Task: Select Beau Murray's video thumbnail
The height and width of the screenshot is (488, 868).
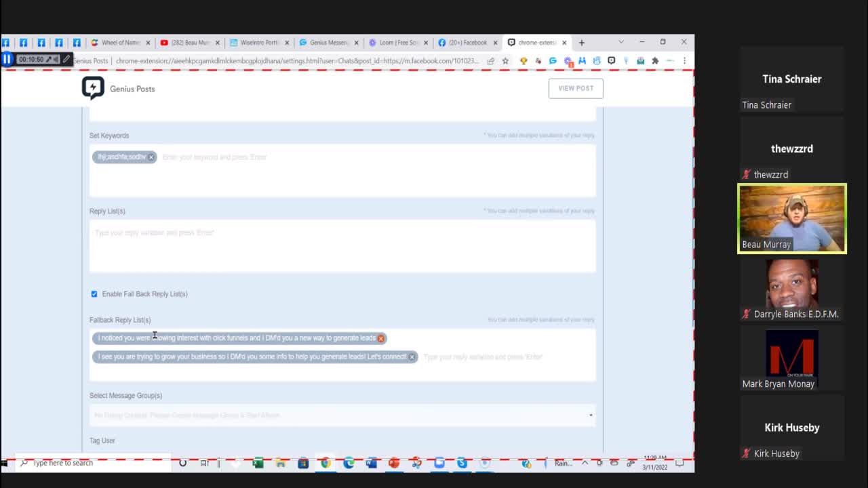Action: tap(792, 219)
